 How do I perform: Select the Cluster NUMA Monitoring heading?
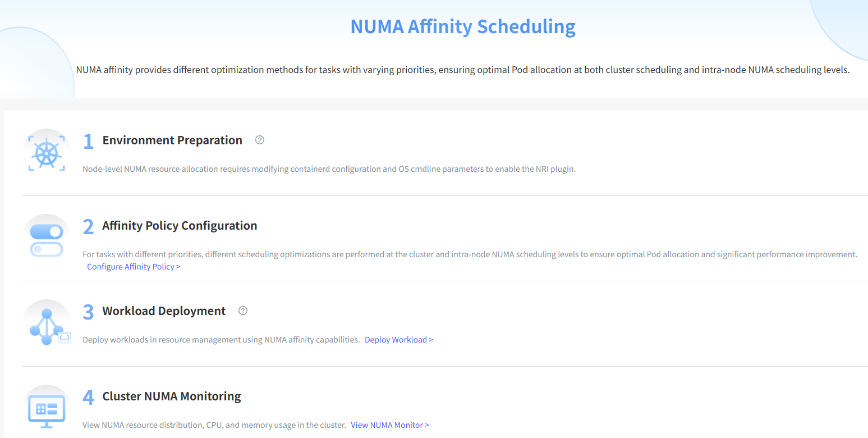[x=172, y=396]
